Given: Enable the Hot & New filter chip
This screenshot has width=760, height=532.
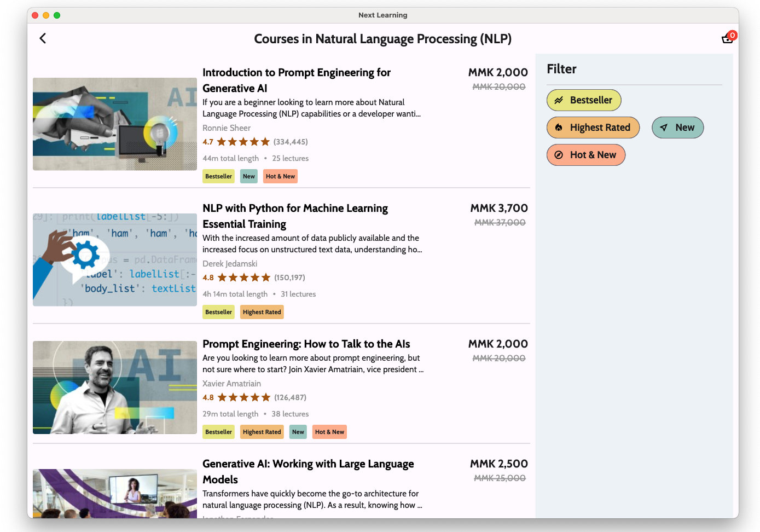Looking at the screenshot, I should tap(585, 155).
